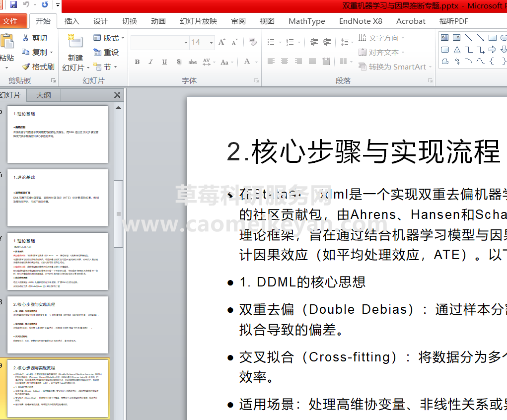The height and width of the screenshot is (420, 507).
Task: Toggle Align Text Right
Action: click(298, 62)
